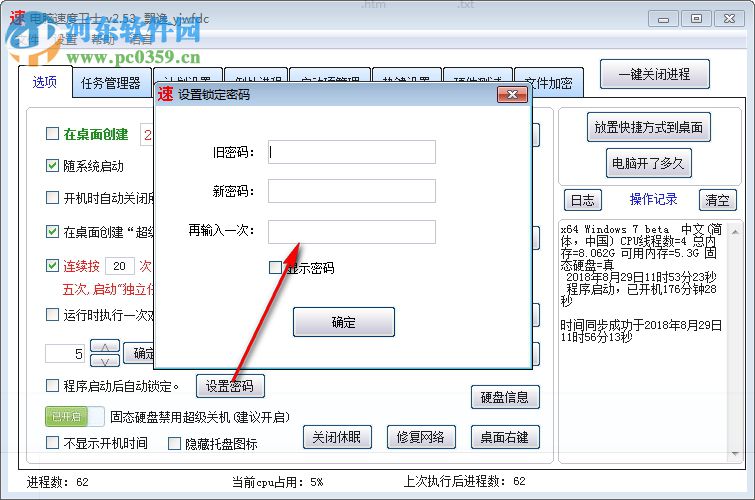Increase value with the stepper up arrow
The image size is (755, 500).
click(105, 346)
